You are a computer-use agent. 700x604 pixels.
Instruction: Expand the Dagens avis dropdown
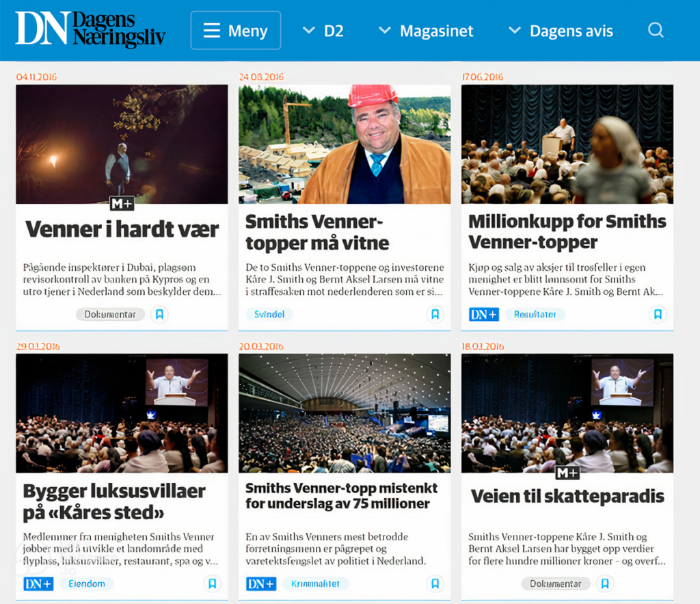(x=561, y=31)
